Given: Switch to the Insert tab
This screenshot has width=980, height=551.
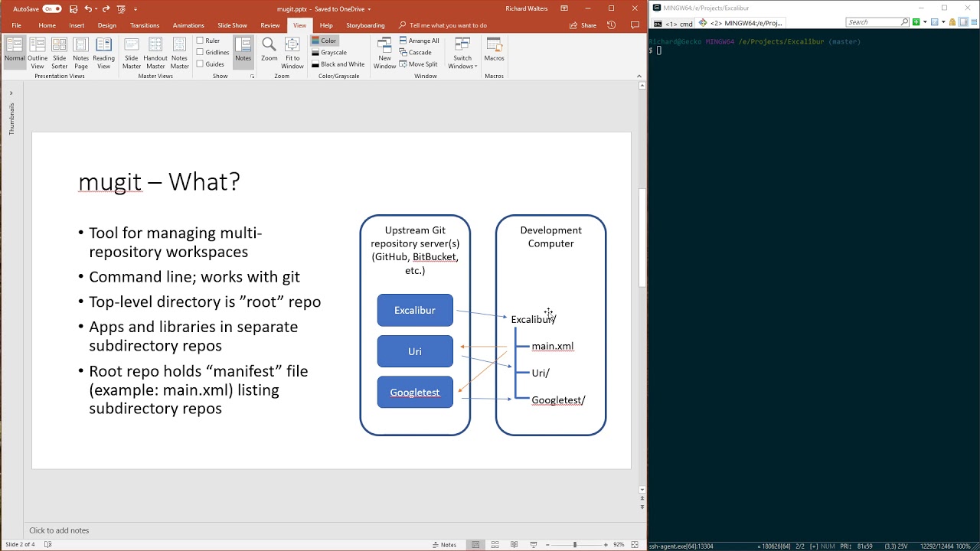Looking at the screenshot, I should click(x=77, y=25).
